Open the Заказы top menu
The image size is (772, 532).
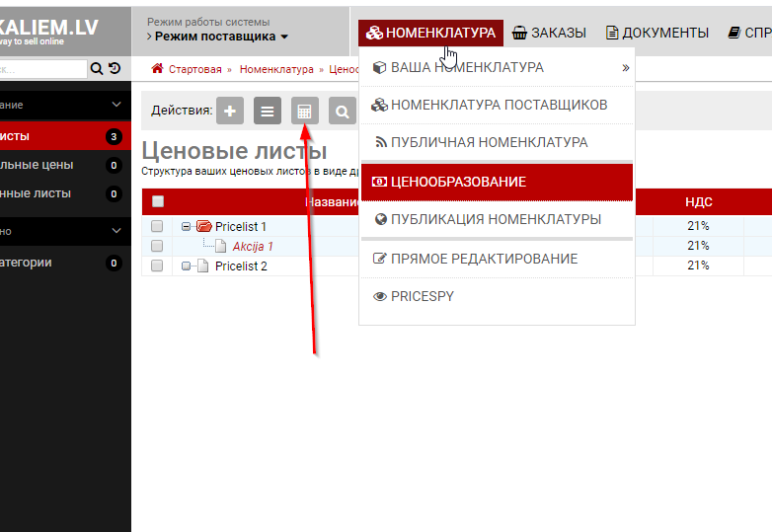(x=549, y=33)
